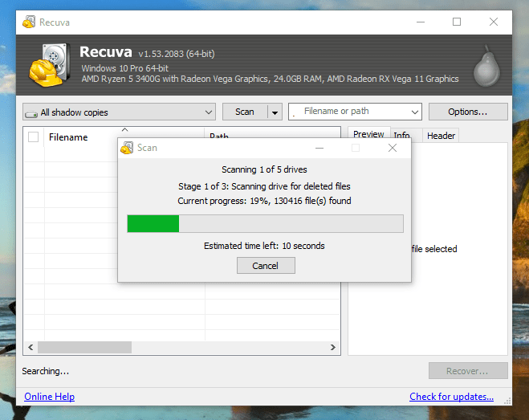This screenshot has height=420, width=529.
Task: Click the Recuva hard hat logo in header
Action: tap(50, 64)
